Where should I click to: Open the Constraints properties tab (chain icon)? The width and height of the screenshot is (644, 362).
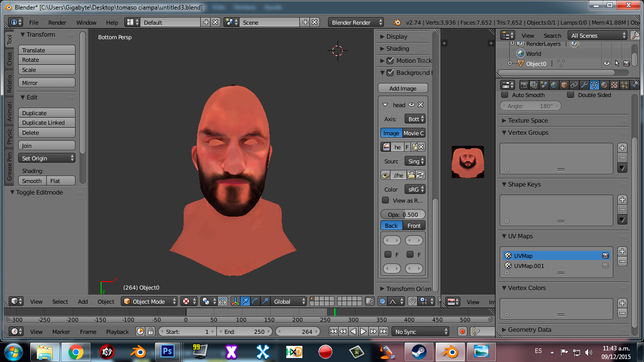click(x=574, y=85)
